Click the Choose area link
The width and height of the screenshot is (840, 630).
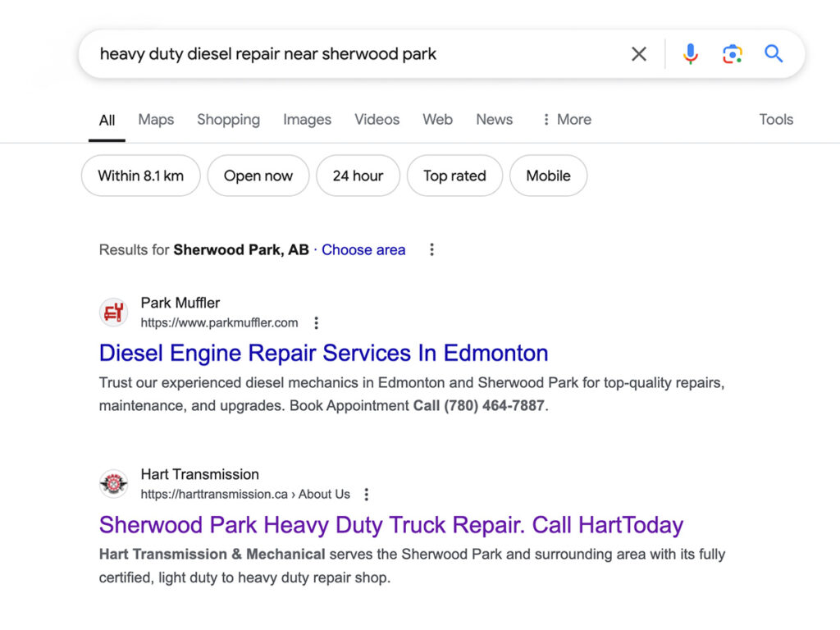(x=363, y=249)
